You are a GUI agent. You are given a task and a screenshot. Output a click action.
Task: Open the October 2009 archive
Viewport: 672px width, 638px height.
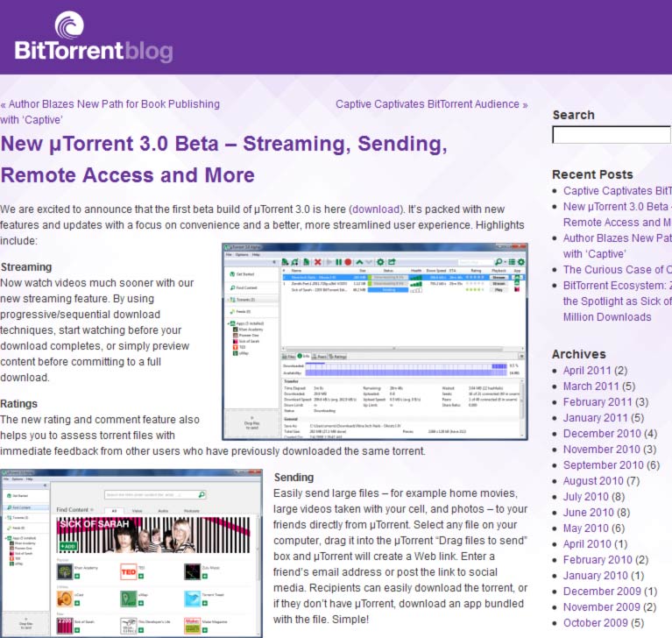pyautogui.click(x=595, y=623)
